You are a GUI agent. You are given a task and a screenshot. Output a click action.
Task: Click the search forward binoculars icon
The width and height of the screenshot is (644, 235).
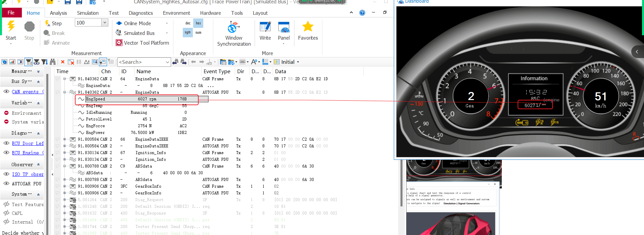pyautogui.click(x=183, y=62)
